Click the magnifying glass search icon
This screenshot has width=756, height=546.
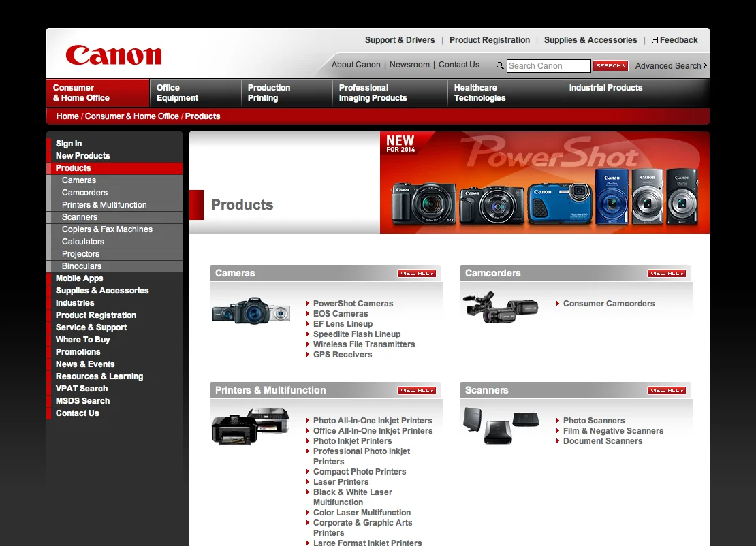(x=500, y=65)
